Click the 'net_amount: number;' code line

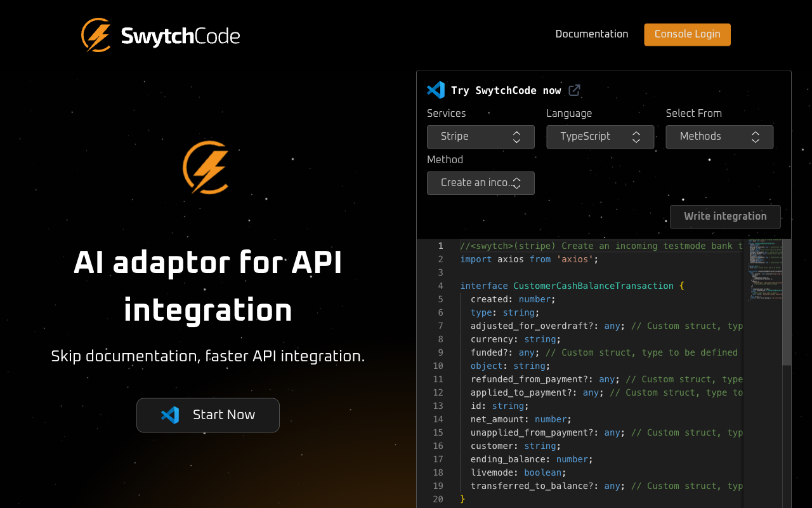pyautogui.click(x=521, y=419)
